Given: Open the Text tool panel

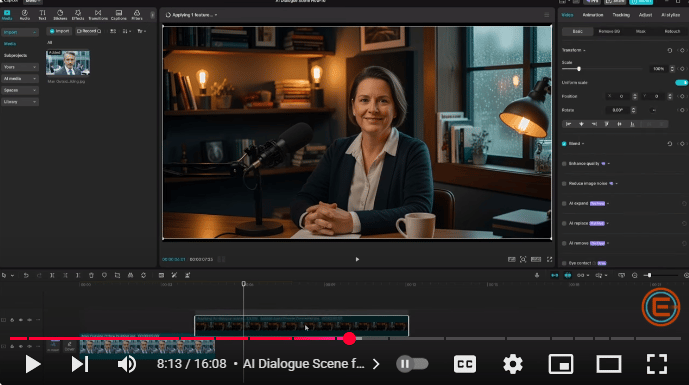Looking at the screenshot, I should click(42, 15).
